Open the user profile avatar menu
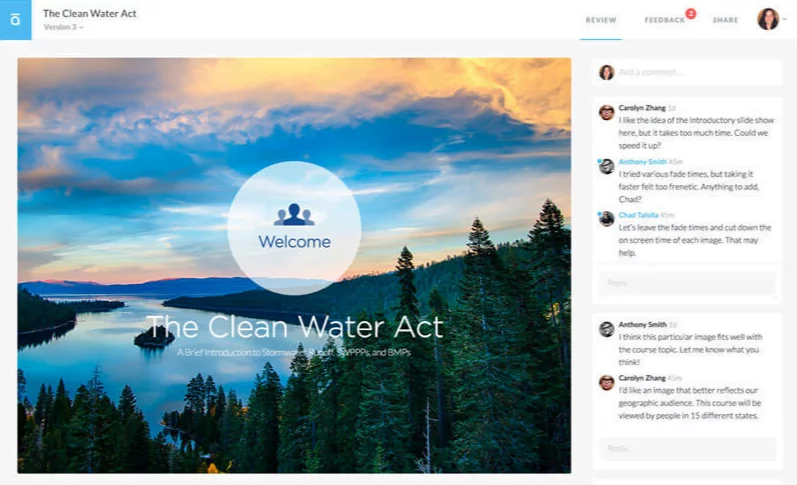 pyautogui.click(x=768, y=19)
